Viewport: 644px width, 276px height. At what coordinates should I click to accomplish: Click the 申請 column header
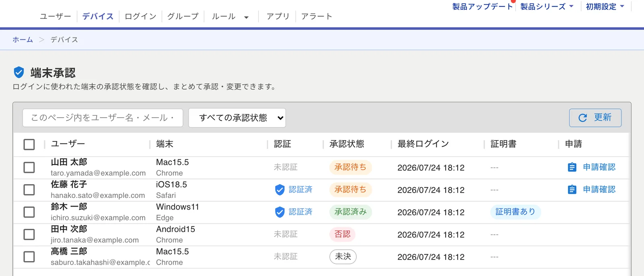[x=573, y=144]
